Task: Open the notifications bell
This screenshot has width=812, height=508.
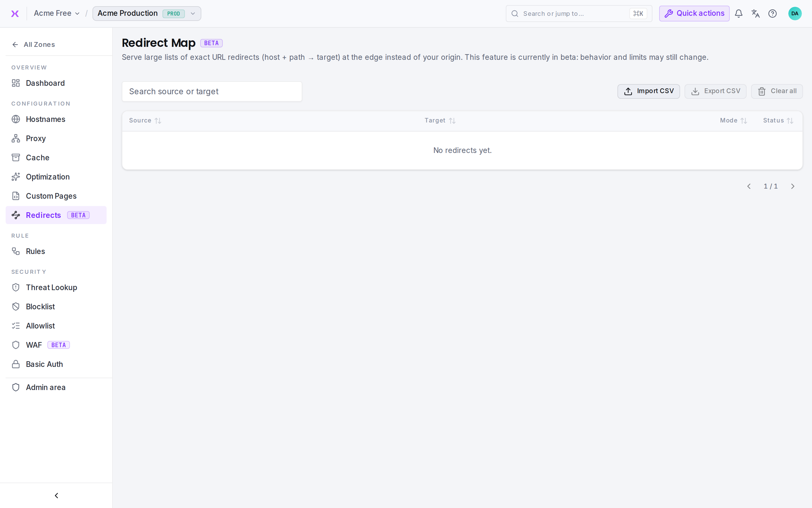Action: point(738,14)
